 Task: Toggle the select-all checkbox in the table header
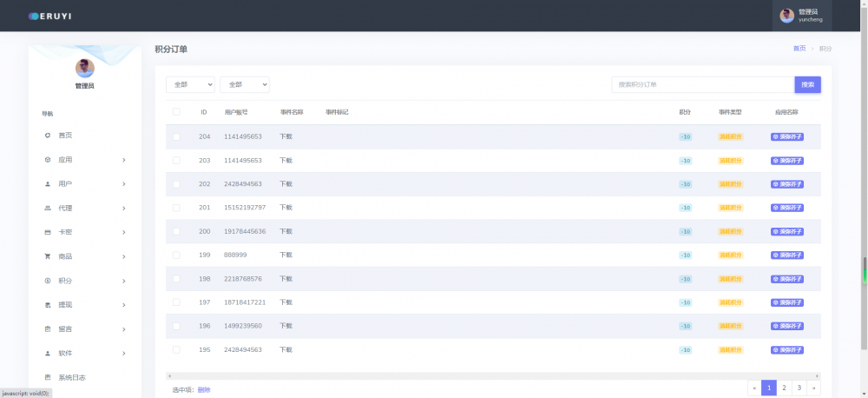point(176,112)
